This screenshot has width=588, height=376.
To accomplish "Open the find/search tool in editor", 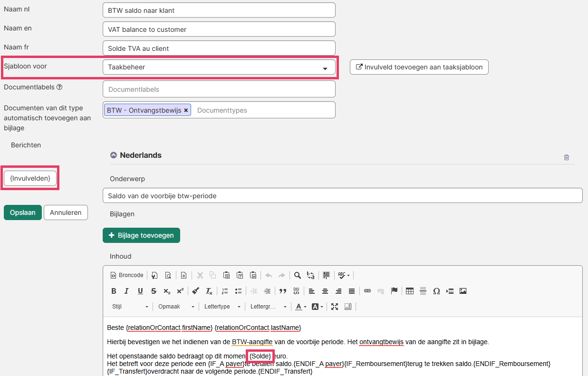I will [x=298, y=275].
